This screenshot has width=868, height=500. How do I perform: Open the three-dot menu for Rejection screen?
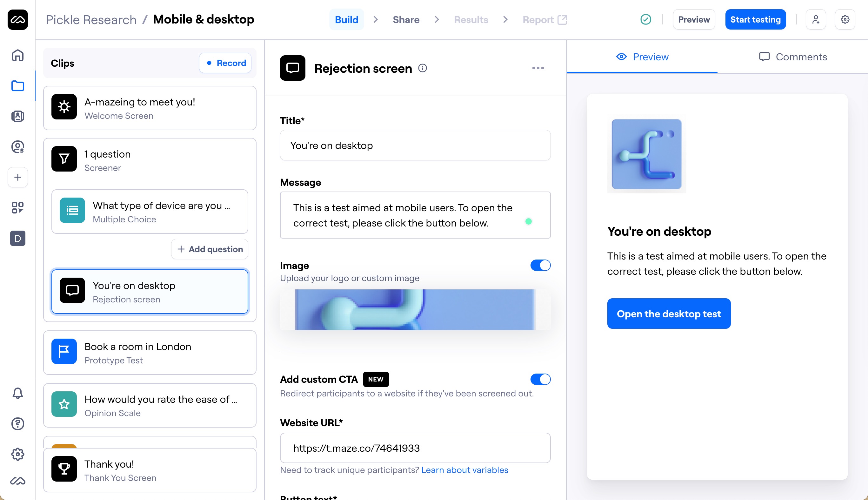(538, 68)
